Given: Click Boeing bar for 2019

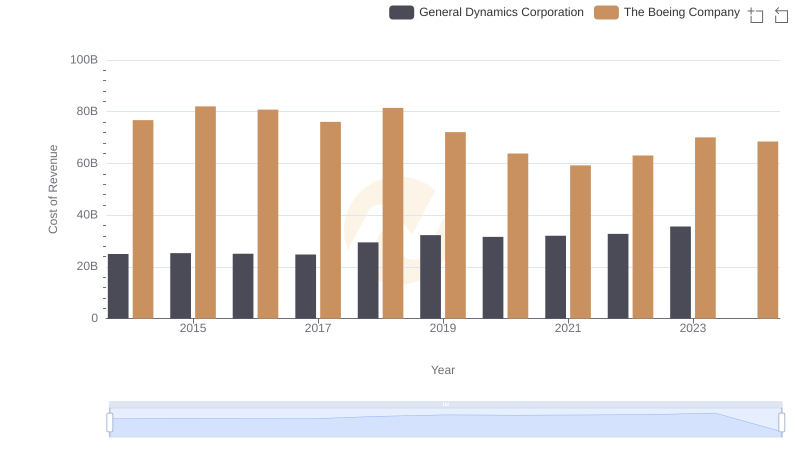Looking at the screenshot, I should click(x=456, y=225).
